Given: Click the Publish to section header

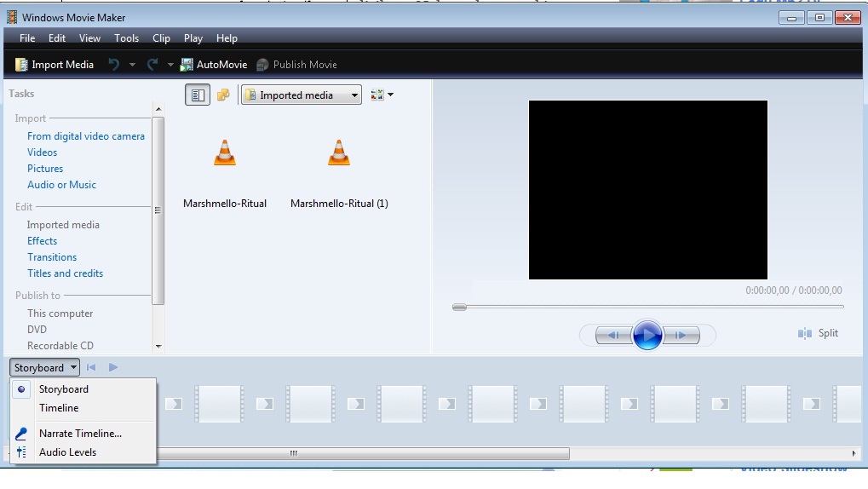Looking at the screenshot, I should point(37,295).
